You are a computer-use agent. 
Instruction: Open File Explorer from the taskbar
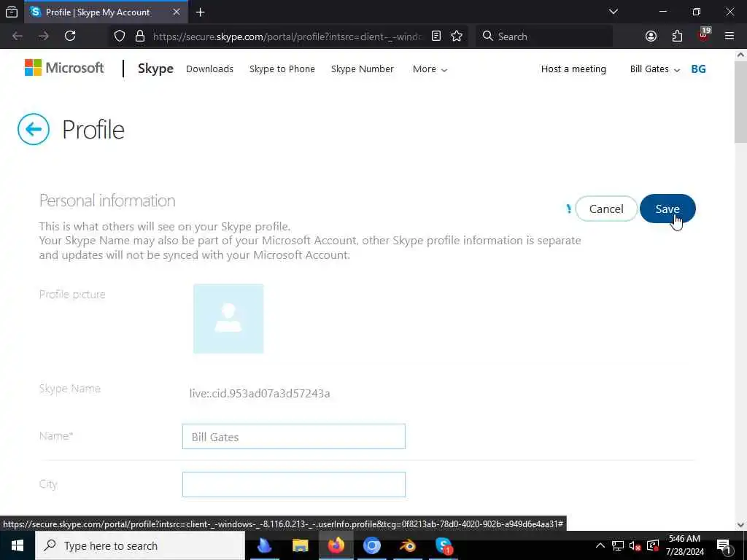click(300, 545)
